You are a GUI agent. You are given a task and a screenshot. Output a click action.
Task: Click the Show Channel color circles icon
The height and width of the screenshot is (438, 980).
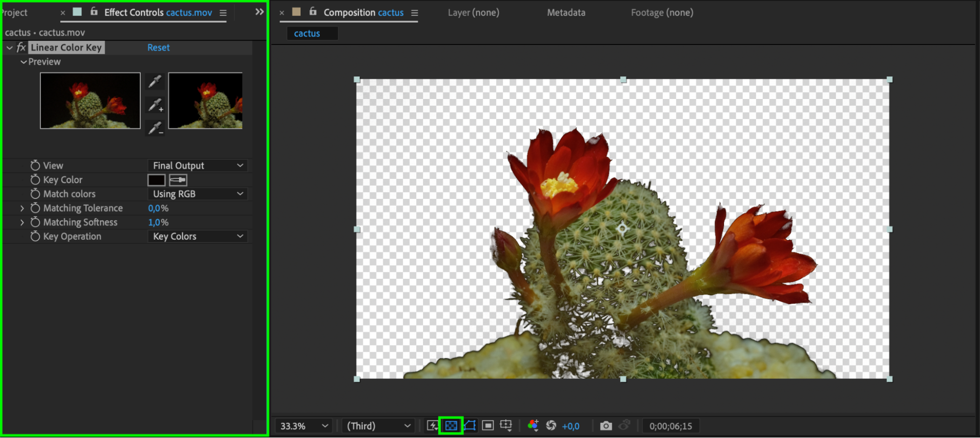pyautogui.click(x=533, y=426)
